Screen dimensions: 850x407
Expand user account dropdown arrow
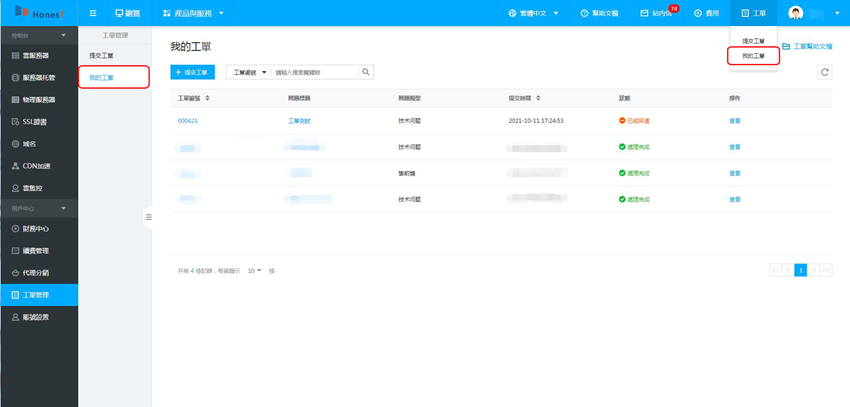click(838, 13)
